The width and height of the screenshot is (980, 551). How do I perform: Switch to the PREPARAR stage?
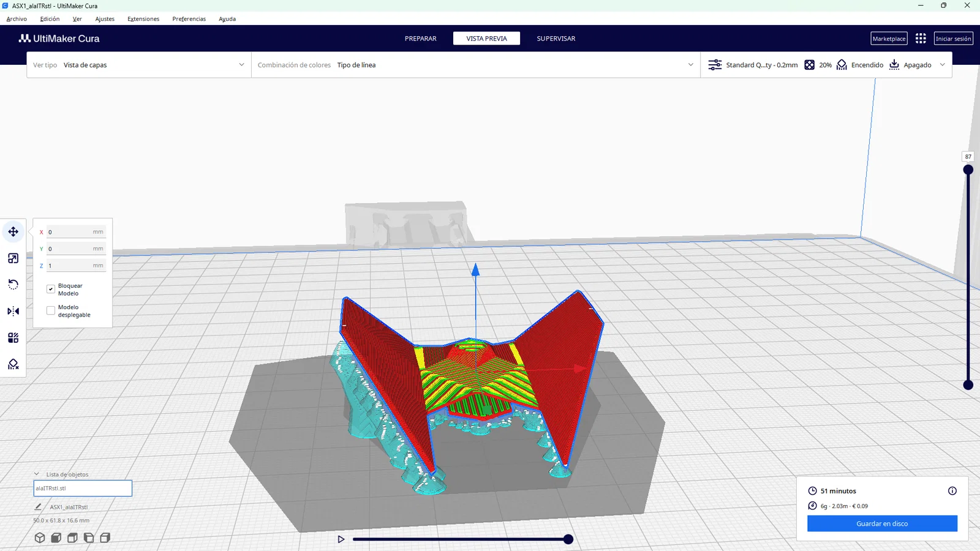(x=421, y=39)
